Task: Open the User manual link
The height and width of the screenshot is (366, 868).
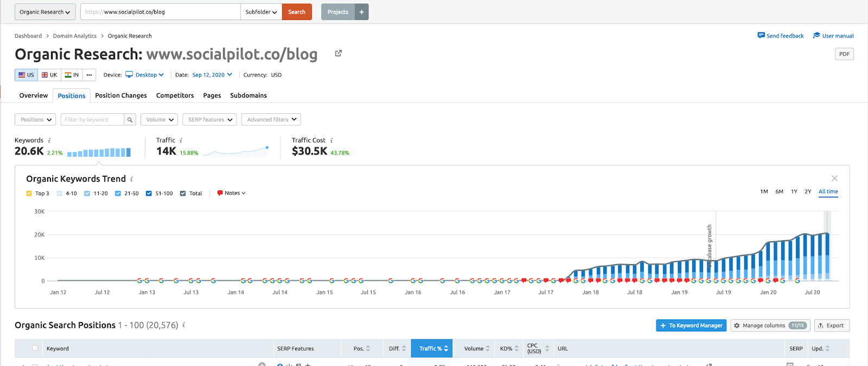Action: tap(833, 36)
